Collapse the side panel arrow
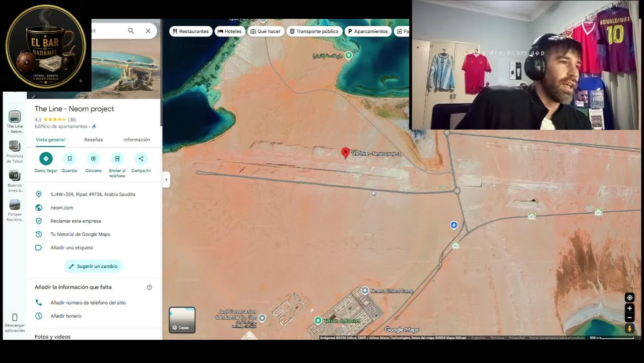This screenshot has height=363, width=644. click(166, 179)
